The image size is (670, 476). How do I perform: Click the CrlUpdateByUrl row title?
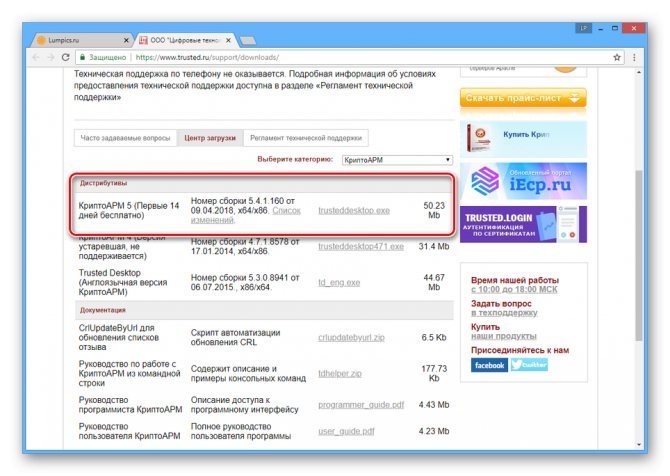[x=119, y=338]
